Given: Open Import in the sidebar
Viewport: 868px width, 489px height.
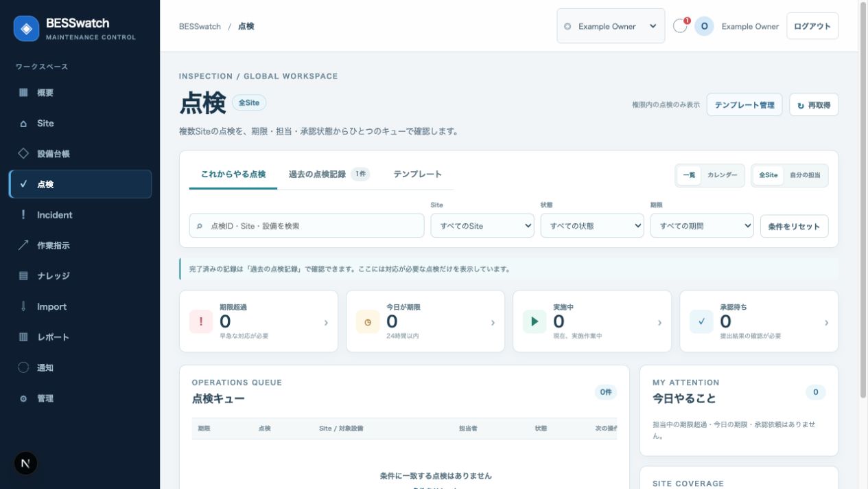Looking at the screenshot, I should pos(80,306).
